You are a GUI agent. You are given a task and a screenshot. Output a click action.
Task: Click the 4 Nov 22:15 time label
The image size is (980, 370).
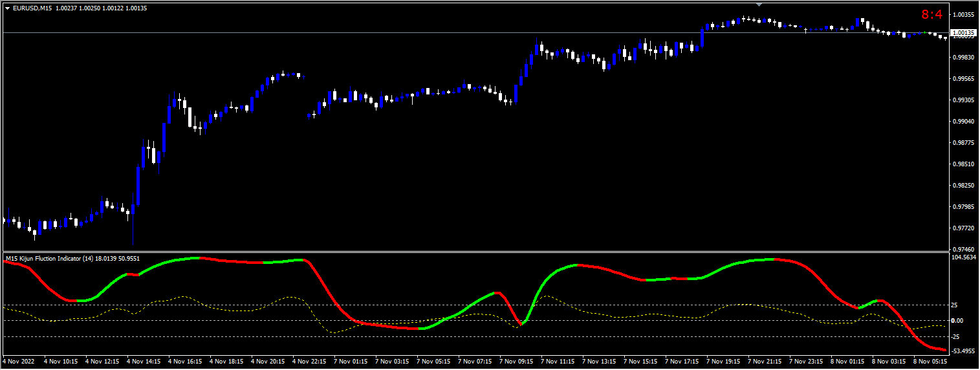(310, 362)
